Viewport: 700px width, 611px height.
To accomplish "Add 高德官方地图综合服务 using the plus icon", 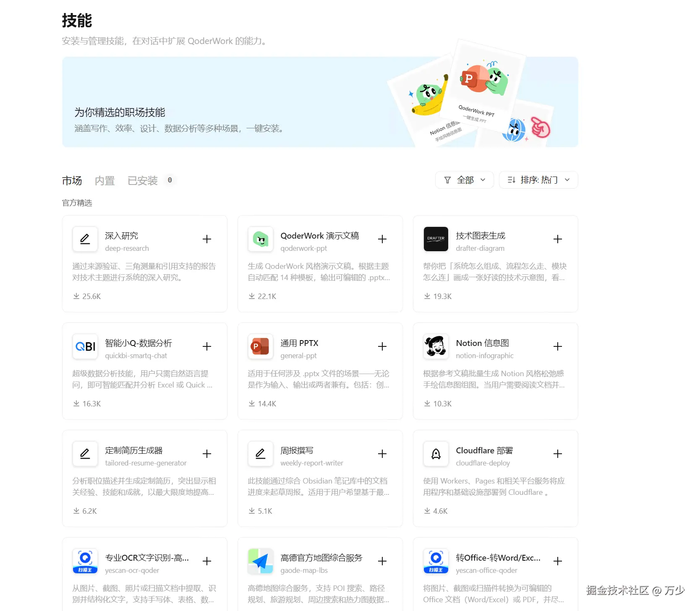I will pos(382,561).
